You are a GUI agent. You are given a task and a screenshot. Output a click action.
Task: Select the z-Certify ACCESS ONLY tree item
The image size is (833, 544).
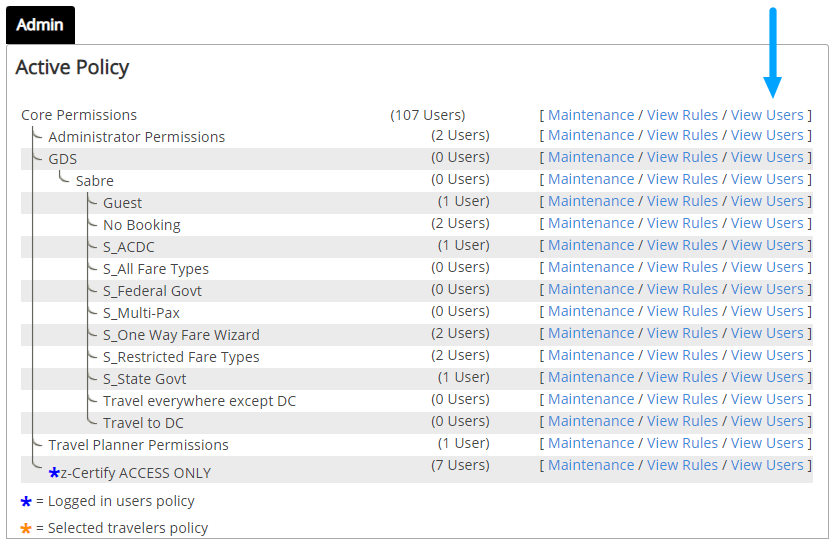135,473
